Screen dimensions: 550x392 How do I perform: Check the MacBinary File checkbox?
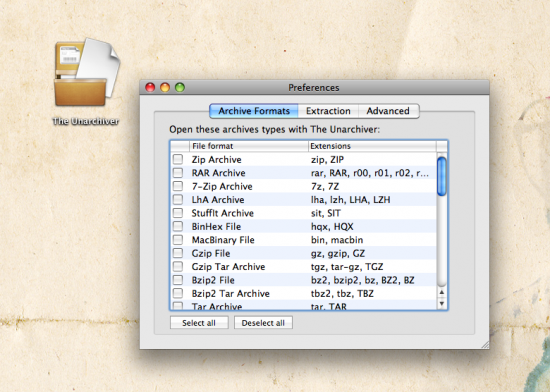point(178,240)
